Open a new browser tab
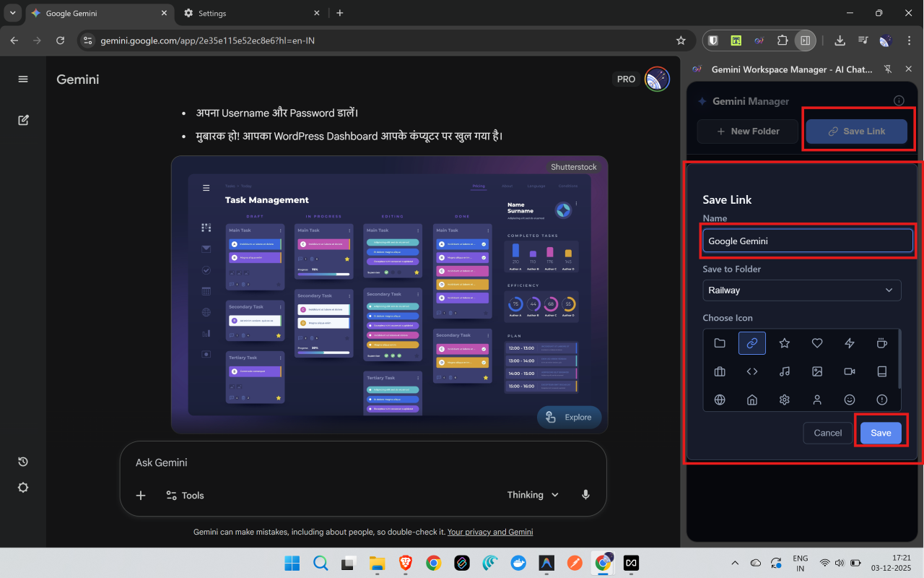 click(340, 13)
